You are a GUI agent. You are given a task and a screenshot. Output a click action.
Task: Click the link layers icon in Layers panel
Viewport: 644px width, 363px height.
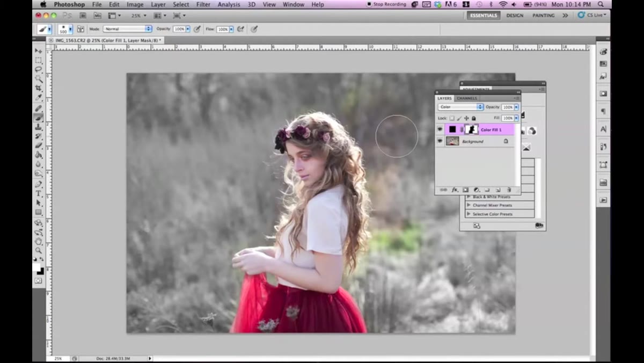click(443, 190)
